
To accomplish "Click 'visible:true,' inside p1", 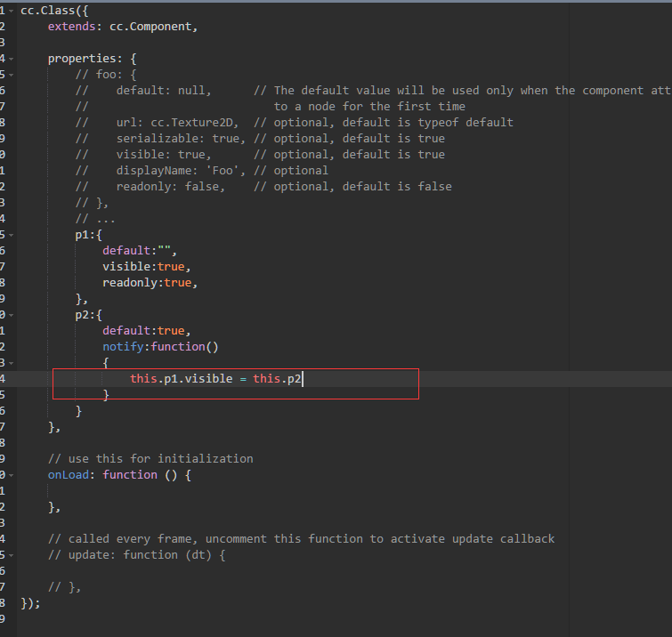I will click(x=147, y=267).
